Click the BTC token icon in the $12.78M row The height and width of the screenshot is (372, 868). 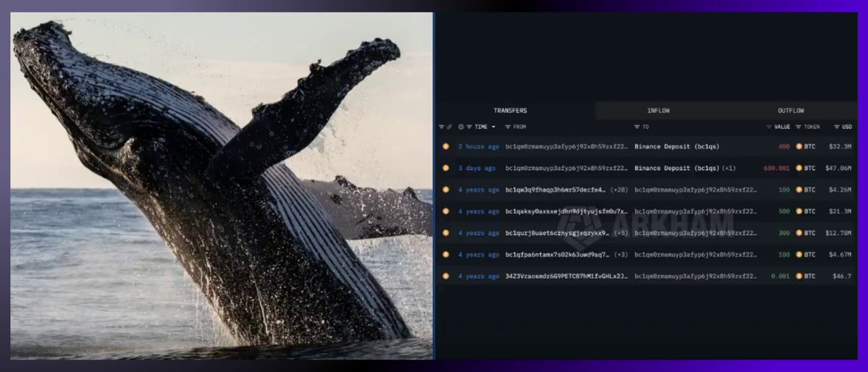799,233
